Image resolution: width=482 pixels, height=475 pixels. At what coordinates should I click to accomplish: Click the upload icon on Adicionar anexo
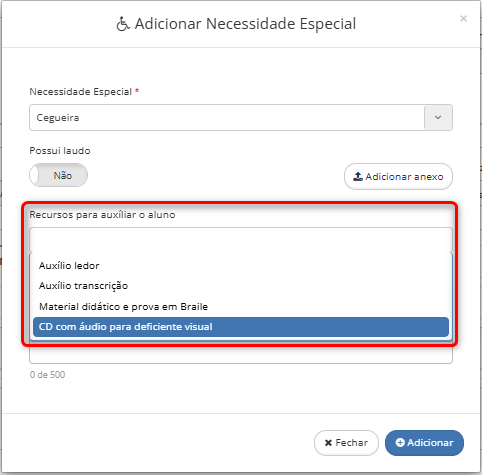(x=358, y=176)
